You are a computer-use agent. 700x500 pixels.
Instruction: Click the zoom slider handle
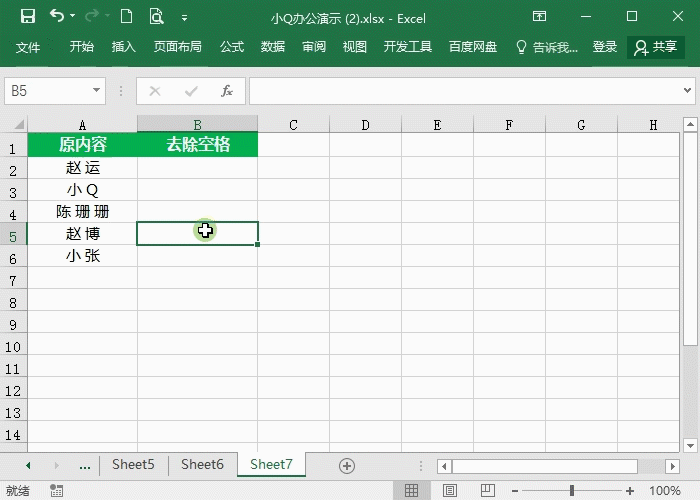point(571,491)
